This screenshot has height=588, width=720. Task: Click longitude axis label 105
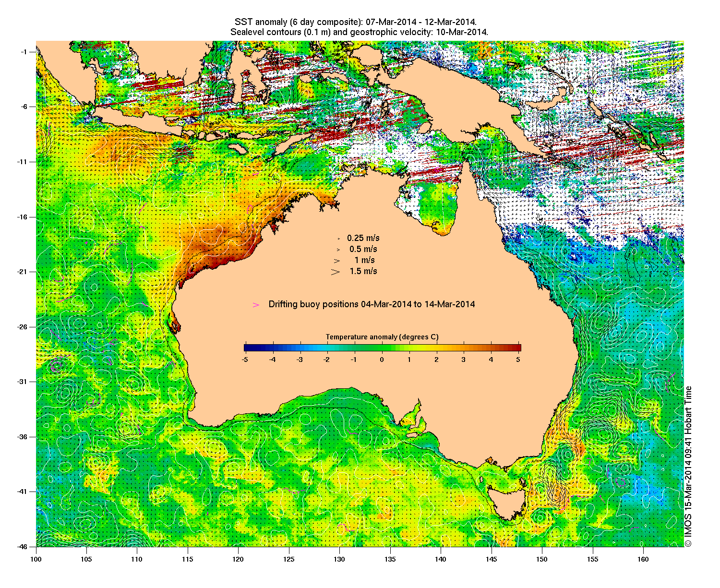(86, 559)
